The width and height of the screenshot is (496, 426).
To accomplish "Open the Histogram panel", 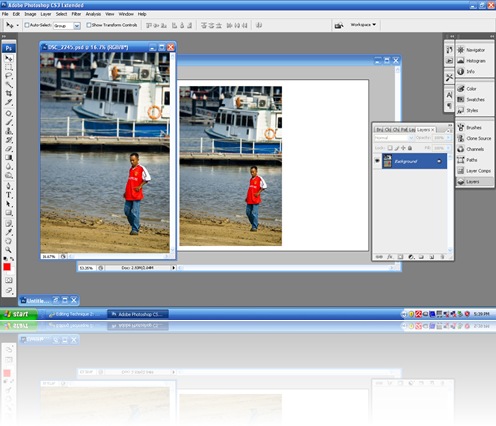I will pos(475,61).
